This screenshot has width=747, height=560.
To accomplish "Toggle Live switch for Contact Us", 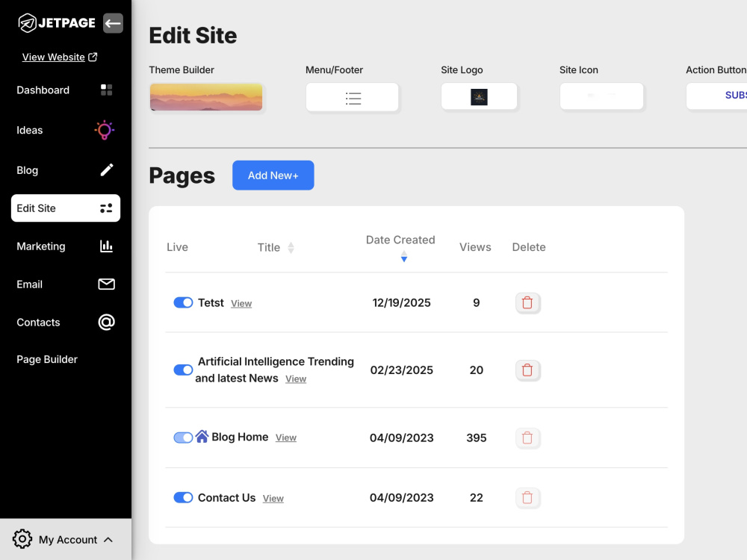I will [x=183, y=497].
